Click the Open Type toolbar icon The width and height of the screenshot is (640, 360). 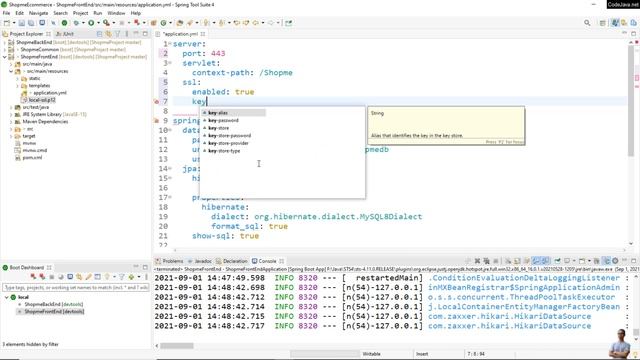[180, 23]
